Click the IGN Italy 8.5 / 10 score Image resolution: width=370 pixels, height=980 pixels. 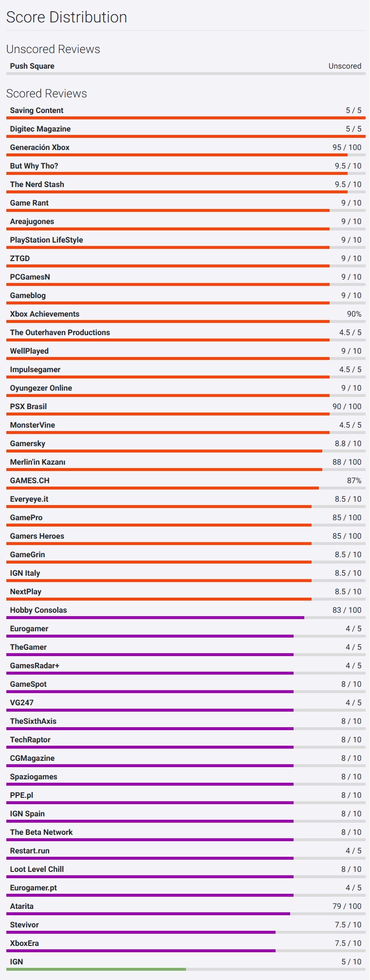[x=348, y=573]
